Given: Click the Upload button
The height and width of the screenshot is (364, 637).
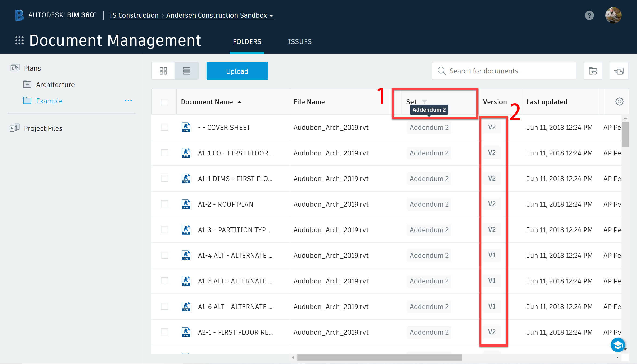Looking at the screenshot, I should point(237,71).
